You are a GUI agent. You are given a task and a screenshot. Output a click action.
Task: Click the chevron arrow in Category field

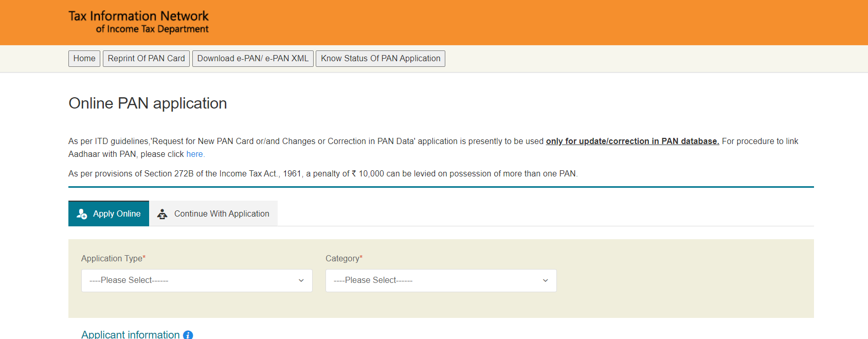pyautogui.click(x=546, y=280)
